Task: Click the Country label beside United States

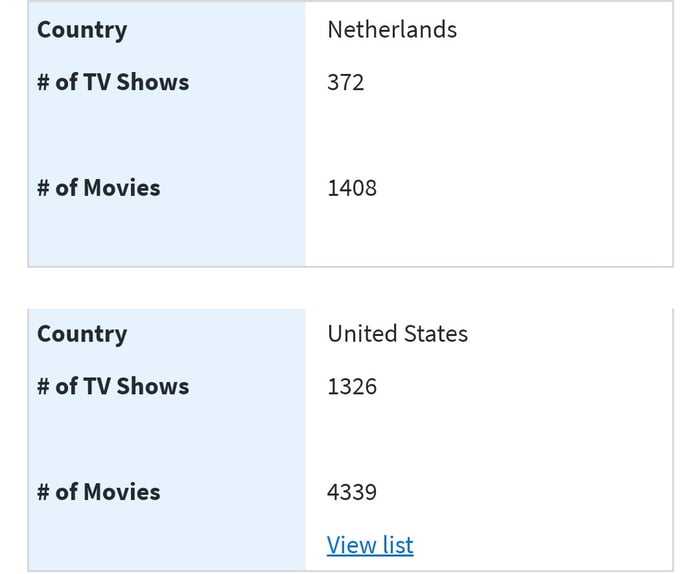Action: 82,334
